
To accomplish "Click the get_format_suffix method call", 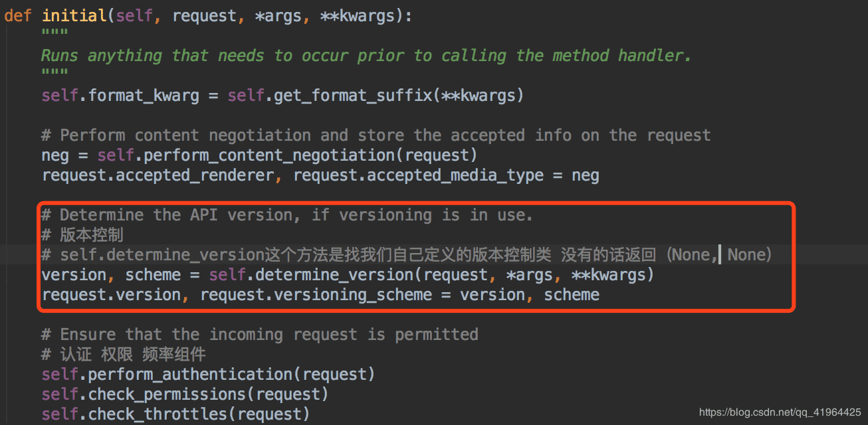I will pyautogui.click(x=344, y=96).
